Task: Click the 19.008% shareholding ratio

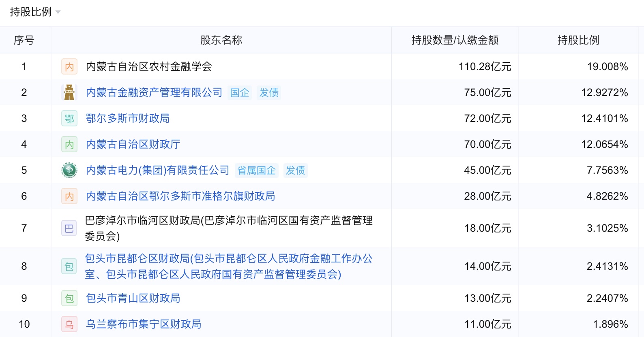Action: point(608,66)
